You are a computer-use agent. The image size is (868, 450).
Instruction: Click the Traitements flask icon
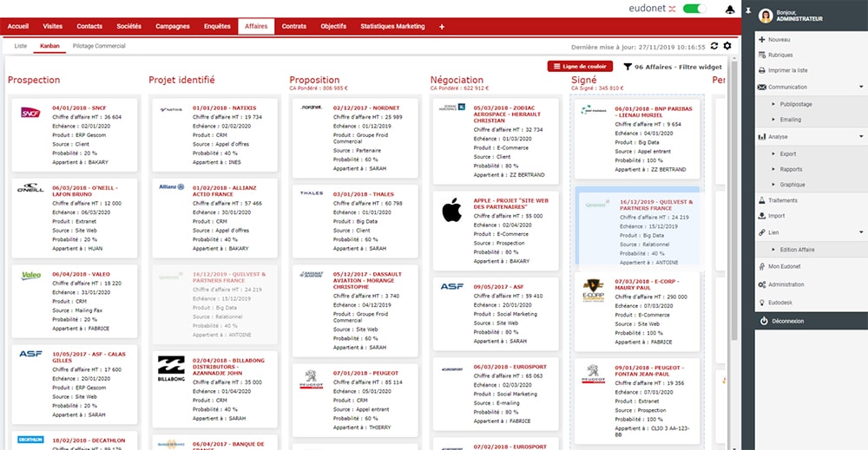point(762,200)
